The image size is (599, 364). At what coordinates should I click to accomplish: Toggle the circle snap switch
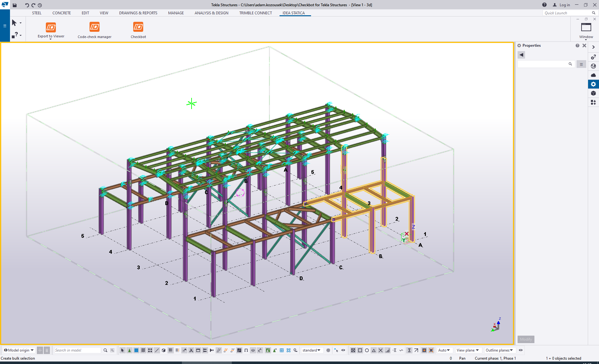(x=367, y=350)
